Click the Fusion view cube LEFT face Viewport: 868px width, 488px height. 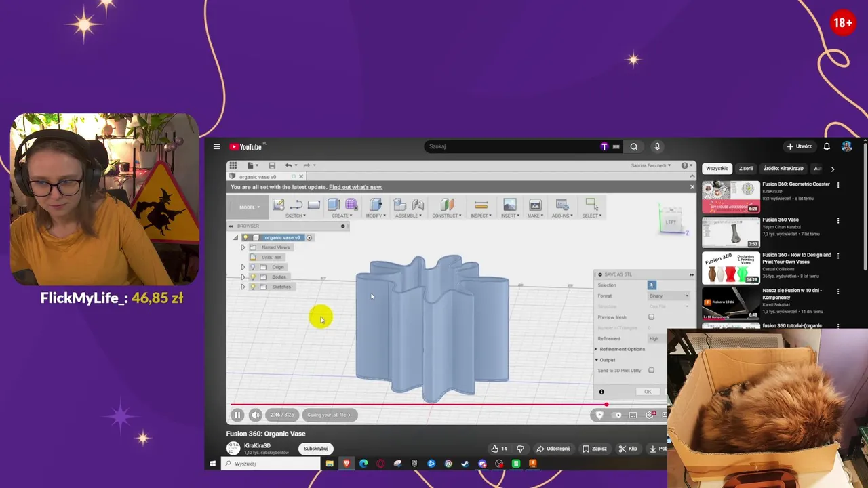pos(671,222)
